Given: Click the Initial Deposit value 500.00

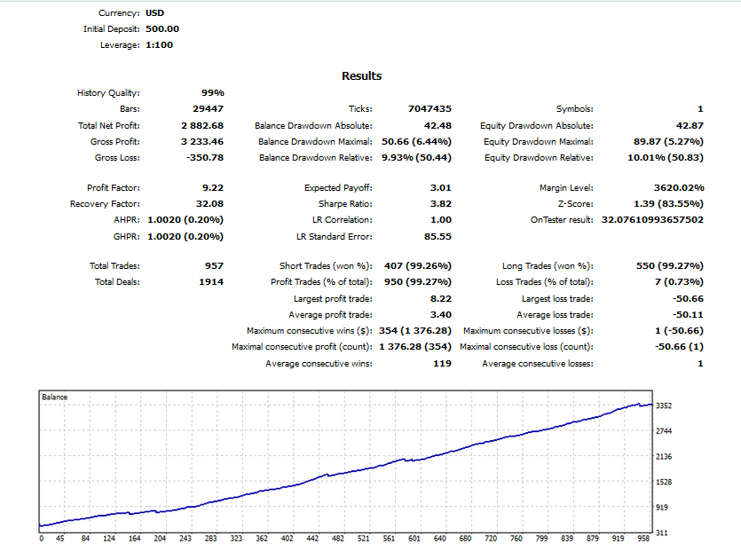Looking at the screenshot, I should tap(162, 28).
